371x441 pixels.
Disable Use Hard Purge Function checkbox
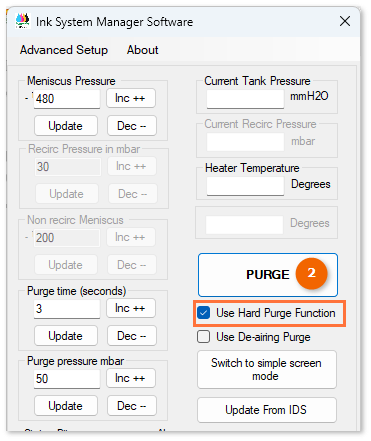click(203, 313)
